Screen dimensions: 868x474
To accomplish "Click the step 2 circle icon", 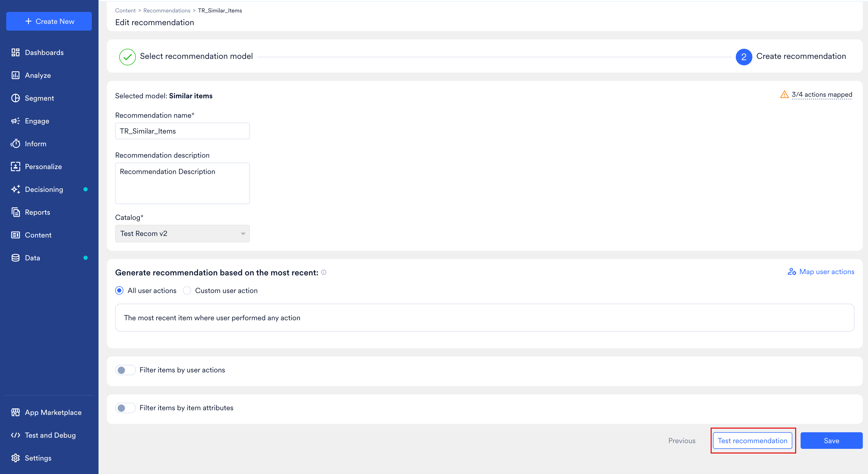I will [x=744, y=57].
